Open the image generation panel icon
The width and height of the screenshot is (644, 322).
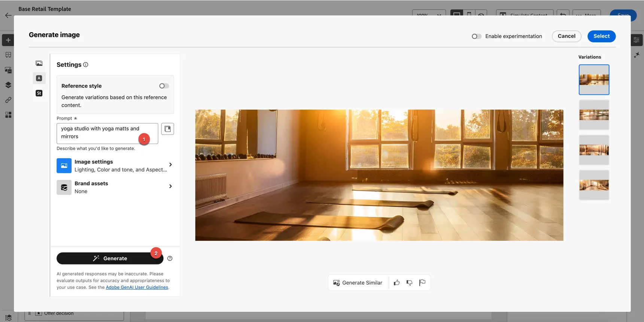(39, 63)
